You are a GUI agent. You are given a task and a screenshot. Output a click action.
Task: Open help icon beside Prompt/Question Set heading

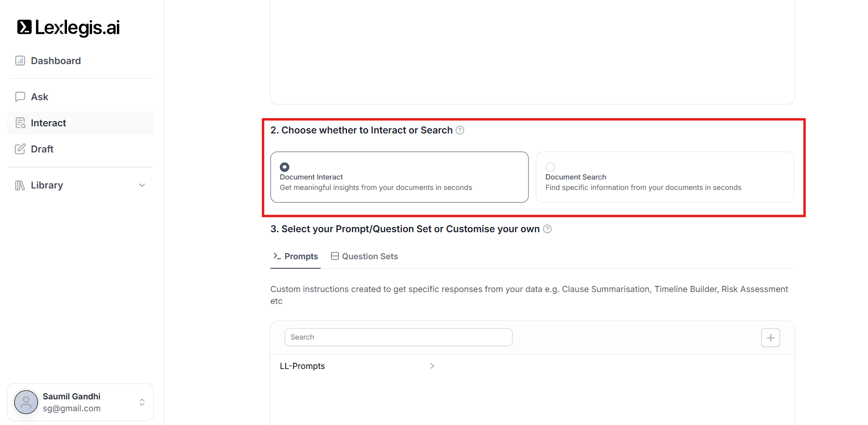click(x=547, y=229)
